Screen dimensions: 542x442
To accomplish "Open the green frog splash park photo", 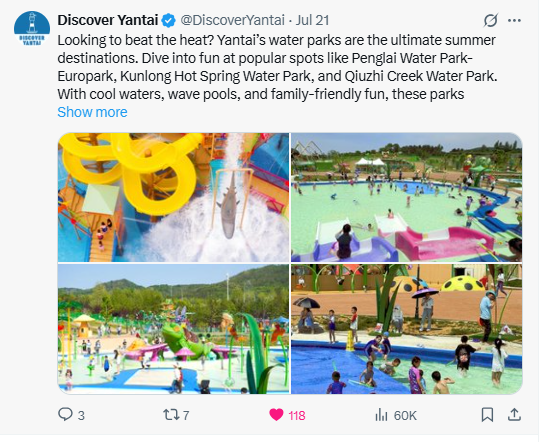I will [x=174, y=329].
